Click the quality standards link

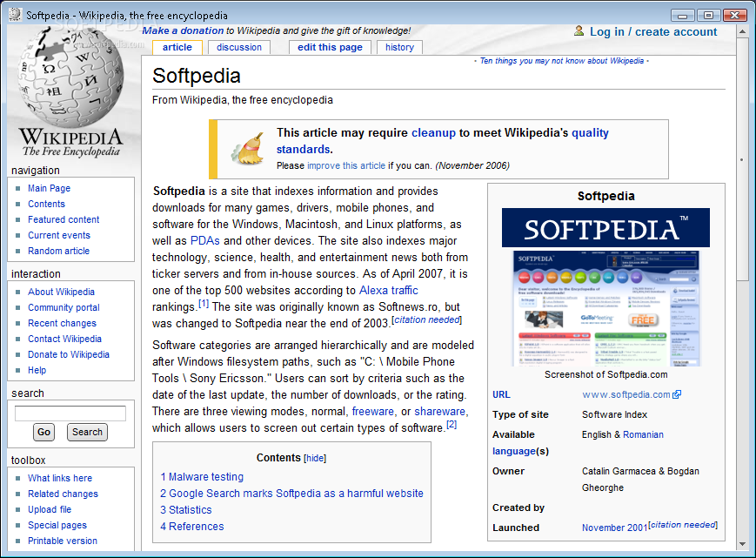[x=443, y=141]
